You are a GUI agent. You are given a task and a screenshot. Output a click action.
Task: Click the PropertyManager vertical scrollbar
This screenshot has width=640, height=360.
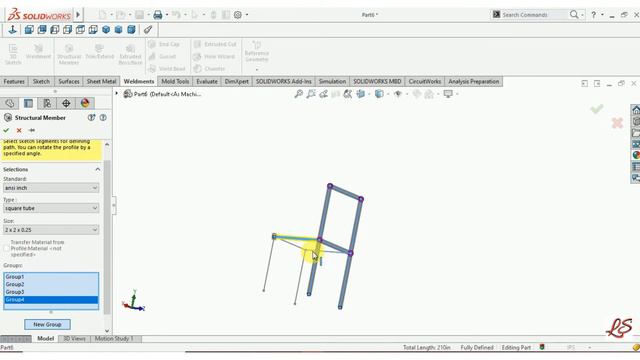[107, 238]
